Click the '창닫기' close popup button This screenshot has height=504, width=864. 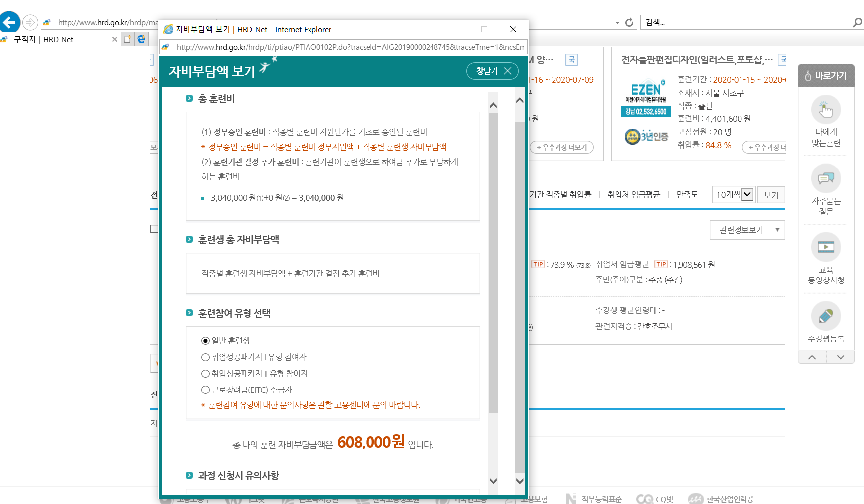pos(493,71)
